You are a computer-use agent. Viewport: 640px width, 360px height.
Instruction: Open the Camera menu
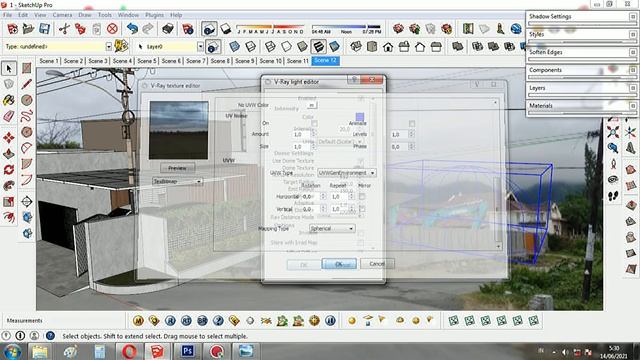[x=62, y=15]
